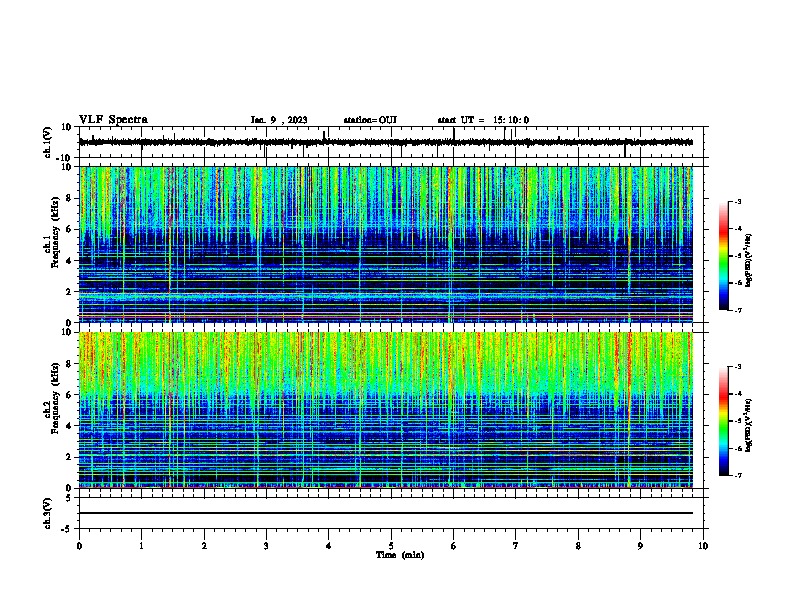
Task: Click the ch.2 color bar "log(PSD)" unit label
Action: 748,425
